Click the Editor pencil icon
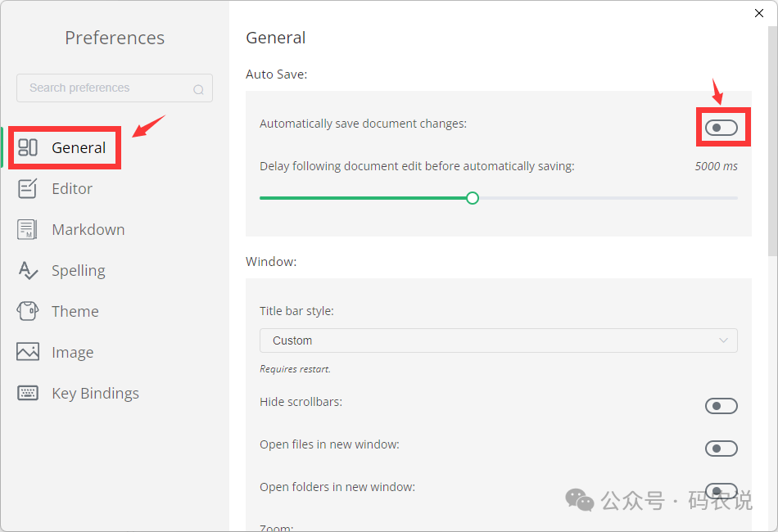Image resolution: width=778 pixels, height=532 pixels. coord(28,188)
